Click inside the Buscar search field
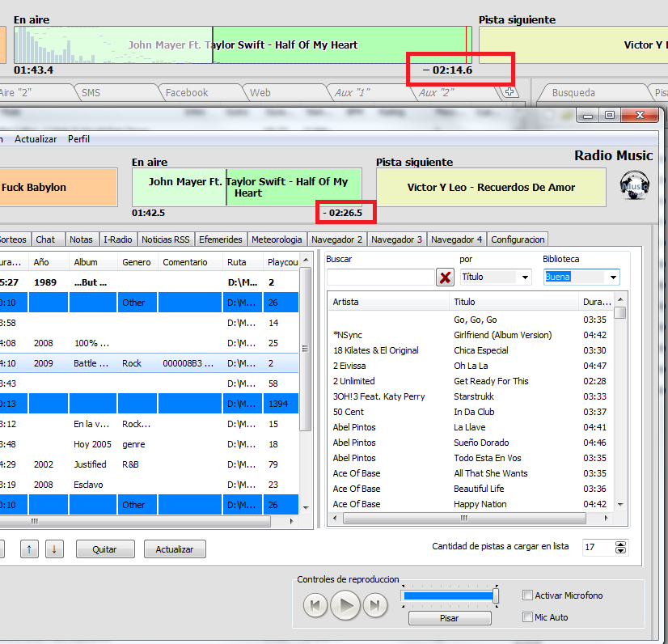Screen dimensions: 668x644 [378, 278]
